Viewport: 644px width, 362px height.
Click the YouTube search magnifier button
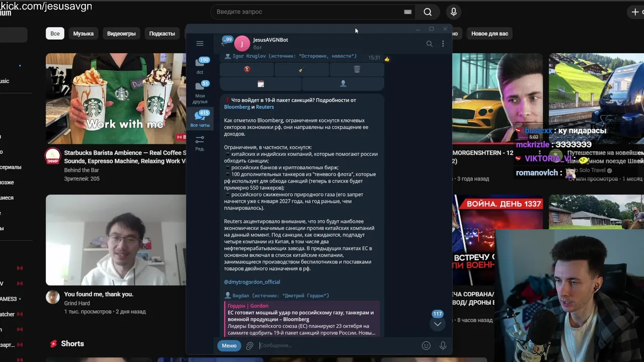[x=428, y=12]
